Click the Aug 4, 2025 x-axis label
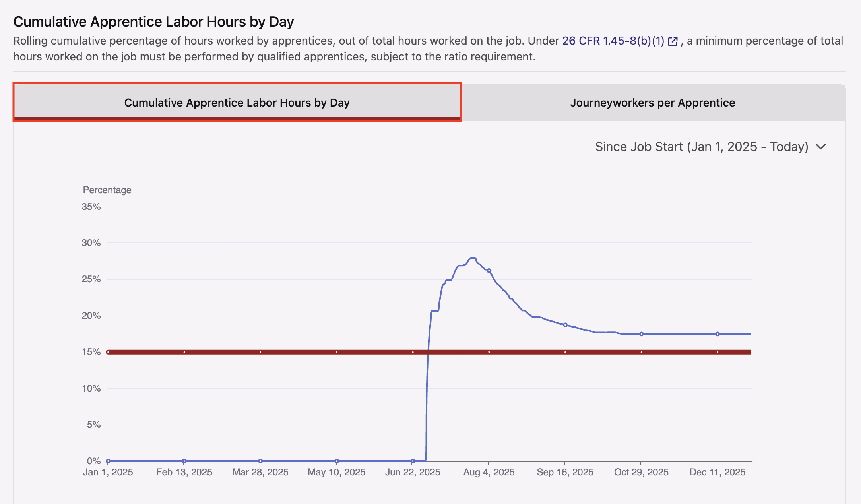861x504 pixels. 489,472
